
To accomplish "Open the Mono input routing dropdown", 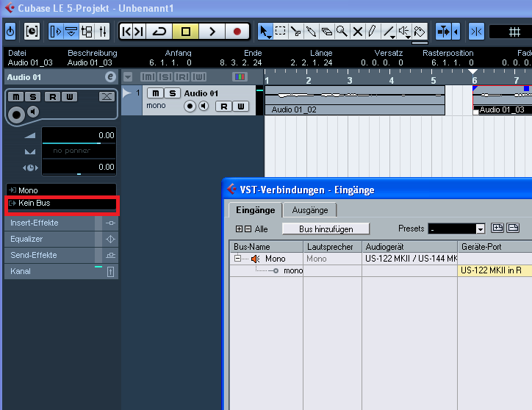I will (x=62, y=190).
